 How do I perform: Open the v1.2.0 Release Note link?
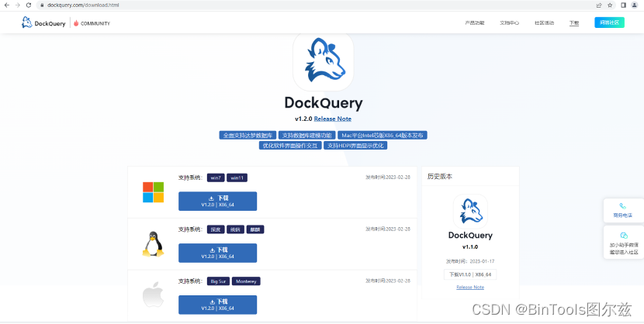pyautogui.click(x=333, y=119)
